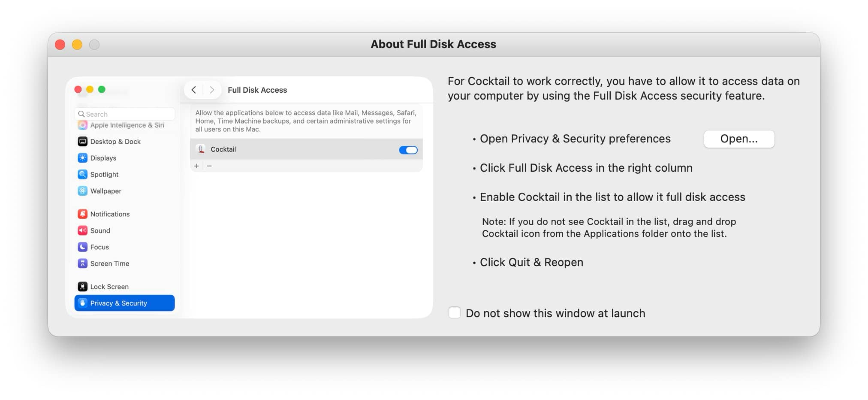Go back with the left chevron
This screenshot has height=400, width=868.
194,90
